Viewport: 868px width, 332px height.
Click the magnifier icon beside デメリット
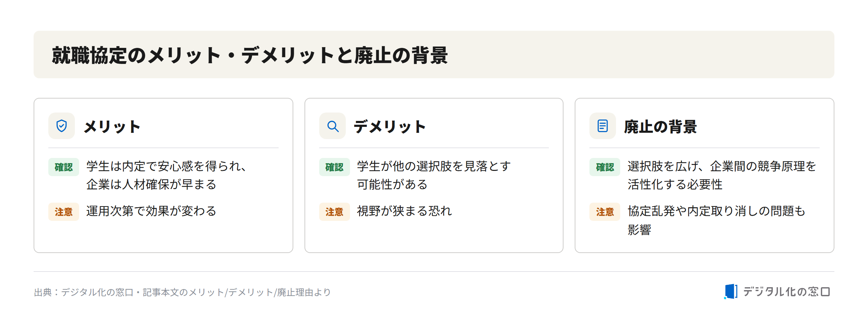point(332,126)
